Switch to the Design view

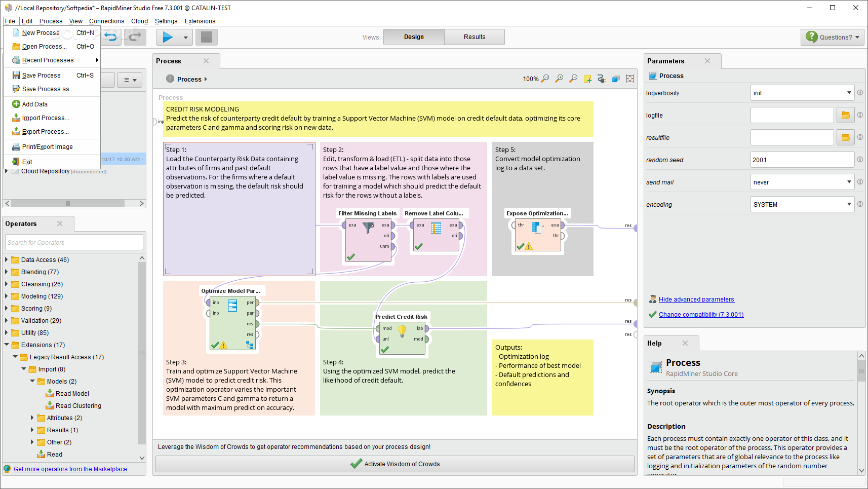[x=414, y=37]
